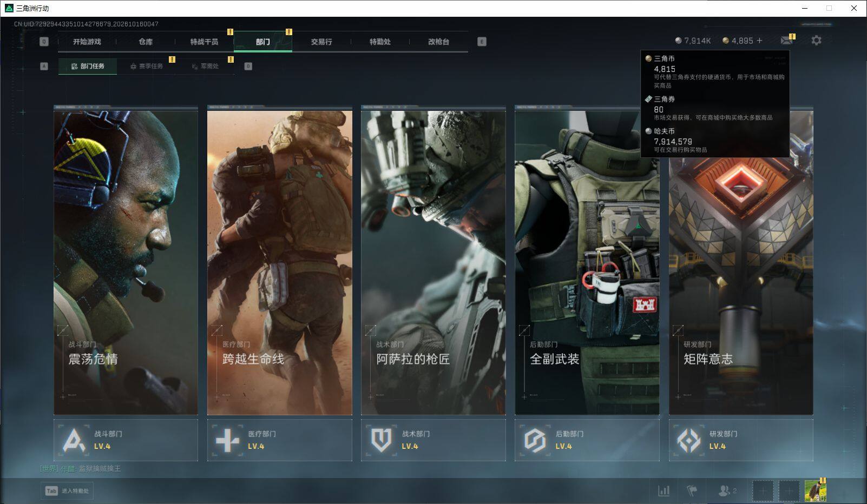The image size is (867, 504).
Task: Click the Tab 进入特勤处 button
Action: pyautogui.click(x=67, y=491)
